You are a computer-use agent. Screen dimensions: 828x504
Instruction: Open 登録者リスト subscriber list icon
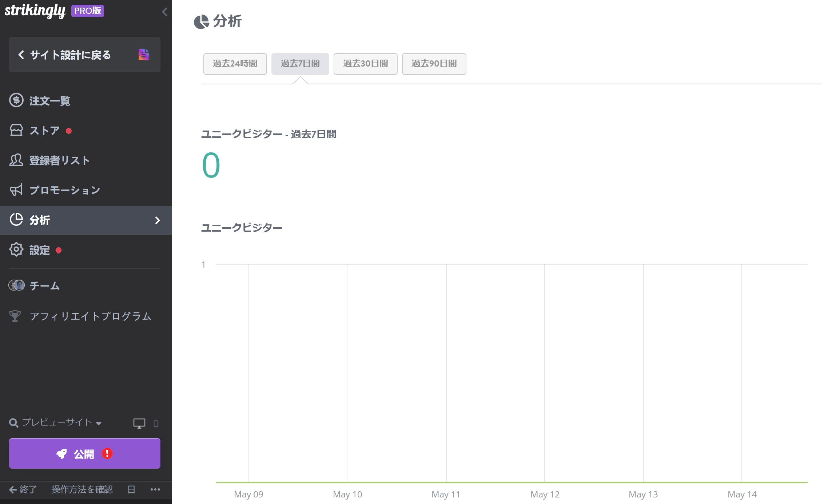coord(16,160)
